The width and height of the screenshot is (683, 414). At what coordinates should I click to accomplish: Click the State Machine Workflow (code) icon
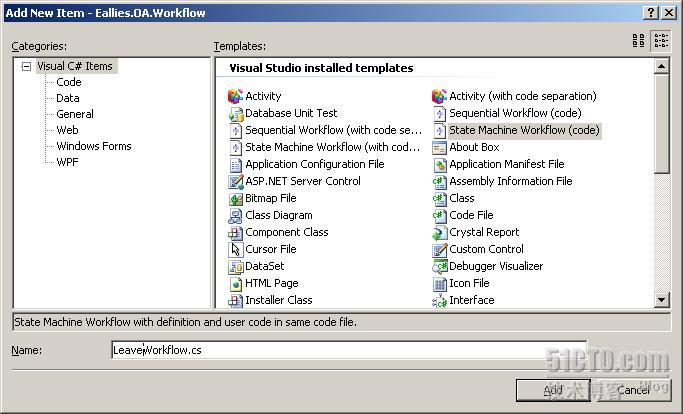439,130
